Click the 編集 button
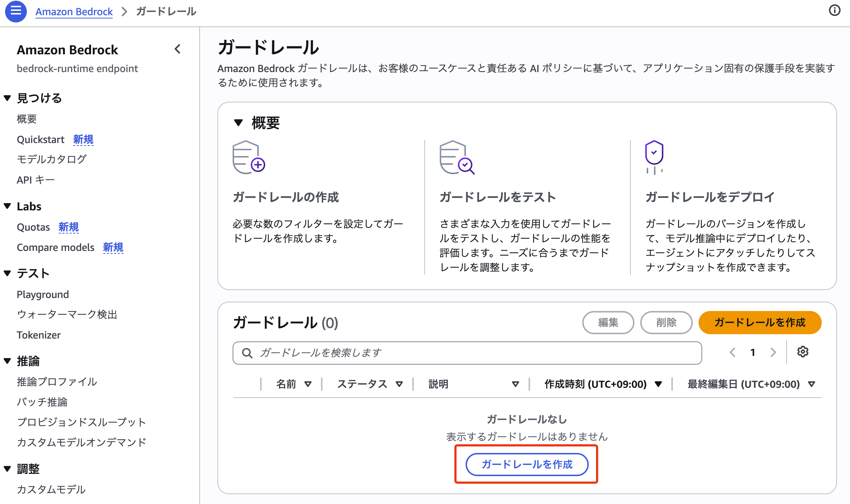The width and height of the screenshot is (850, 504). (608, 322)
